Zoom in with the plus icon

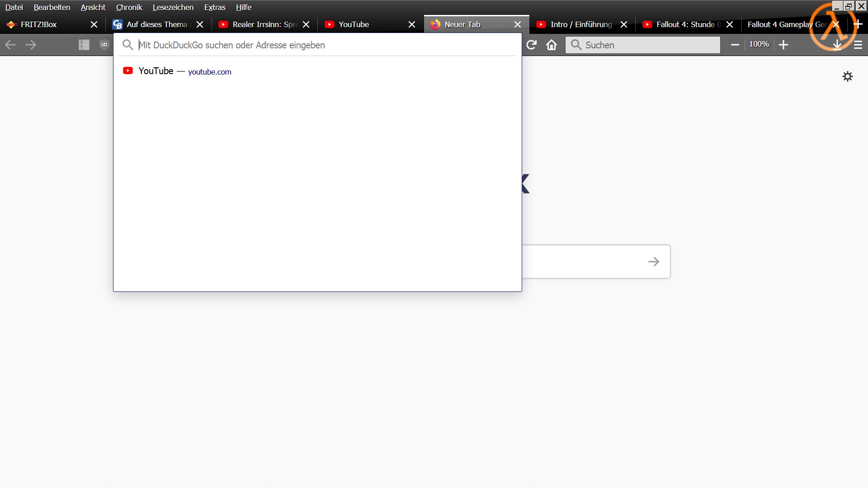pyautogui.click(x=783, y=45)
